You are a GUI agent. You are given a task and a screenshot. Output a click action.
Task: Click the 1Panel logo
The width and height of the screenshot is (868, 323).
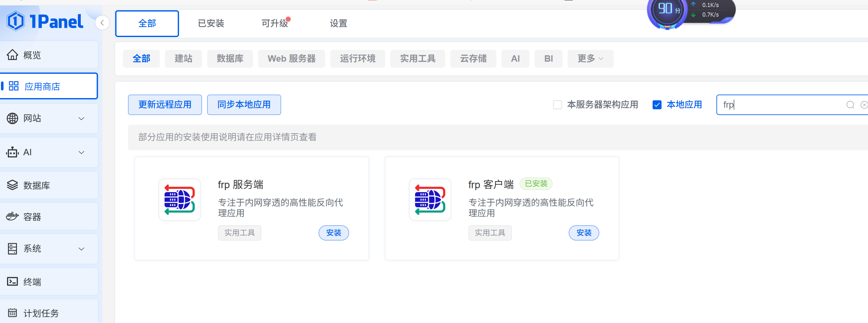click(x=45, y=21)
